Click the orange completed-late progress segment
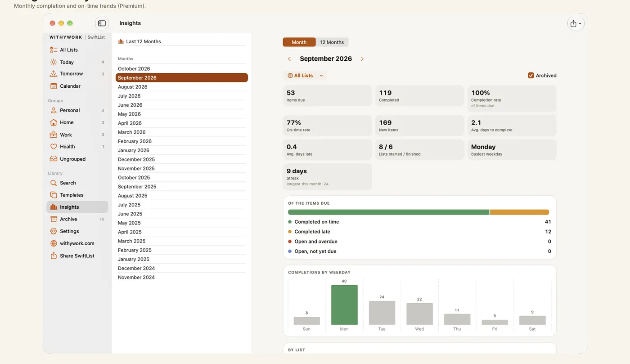This screenshot has height=364, width=630. (x=520, y=212)
